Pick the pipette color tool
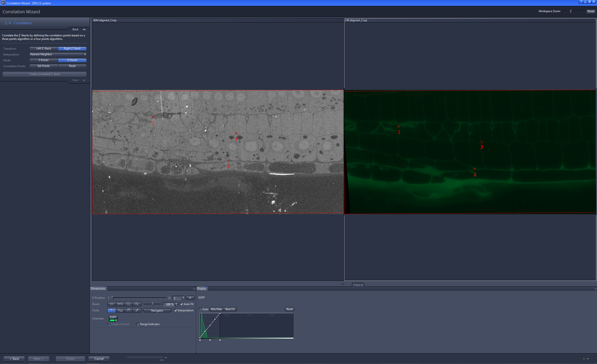The image size is (597, 364). point(137,311)
